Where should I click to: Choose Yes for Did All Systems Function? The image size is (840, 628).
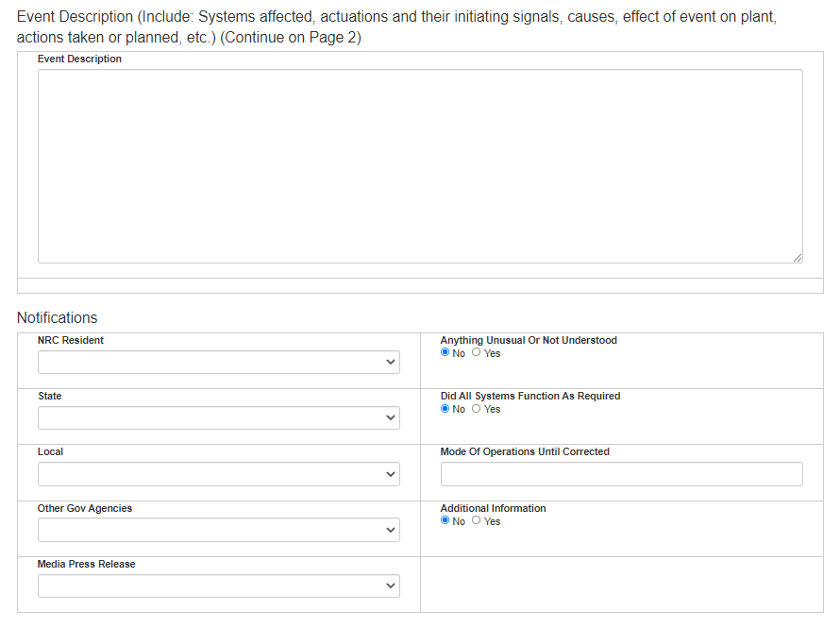477,409
